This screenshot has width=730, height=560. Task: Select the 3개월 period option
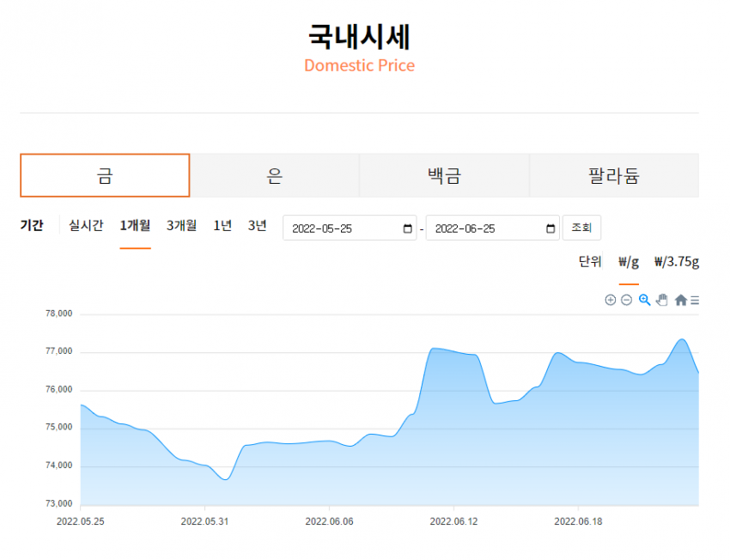181,226
